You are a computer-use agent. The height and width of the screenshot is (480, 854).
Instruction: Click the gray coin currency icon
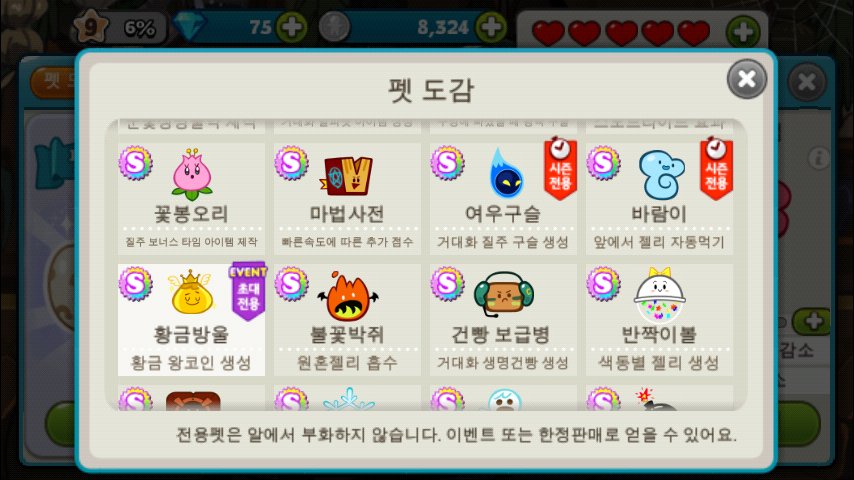click(x=333, y=27)
